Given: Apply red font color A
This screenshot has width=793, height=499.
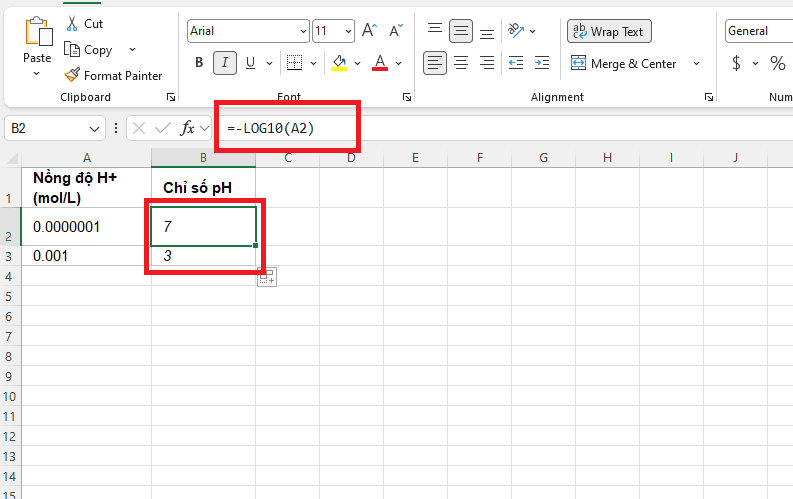Looking at the screenshot, I should [380, 63].
